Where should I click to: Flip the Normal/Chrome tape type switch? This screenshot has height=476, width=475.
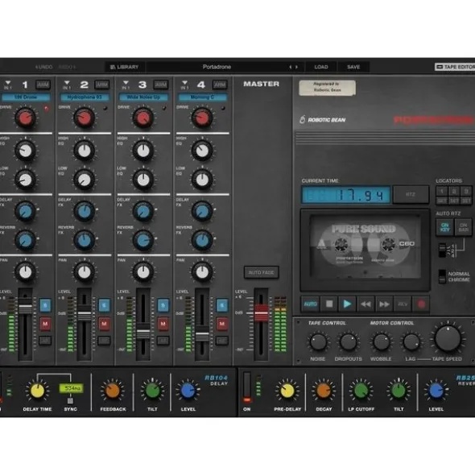click(442, 276)
